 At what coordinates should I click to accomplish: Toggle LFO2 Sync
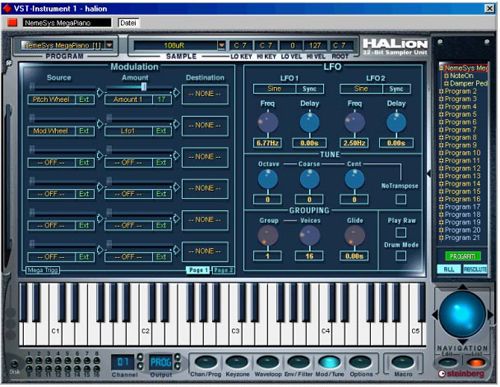click(x=396, y=89)
